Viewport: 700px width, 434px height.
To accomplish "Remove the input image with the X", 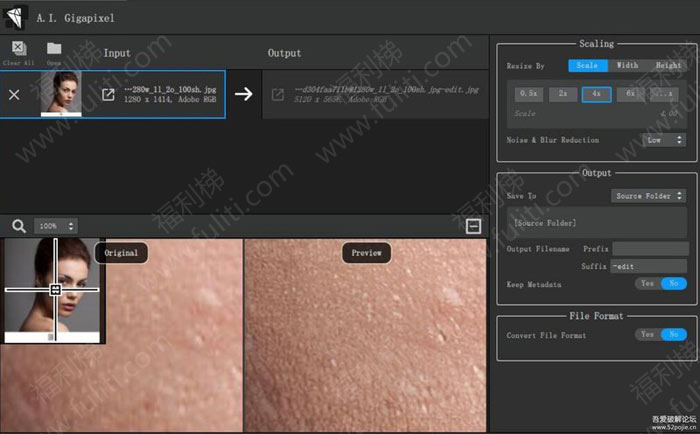I will pyautogui.click(x=14, y=95).
